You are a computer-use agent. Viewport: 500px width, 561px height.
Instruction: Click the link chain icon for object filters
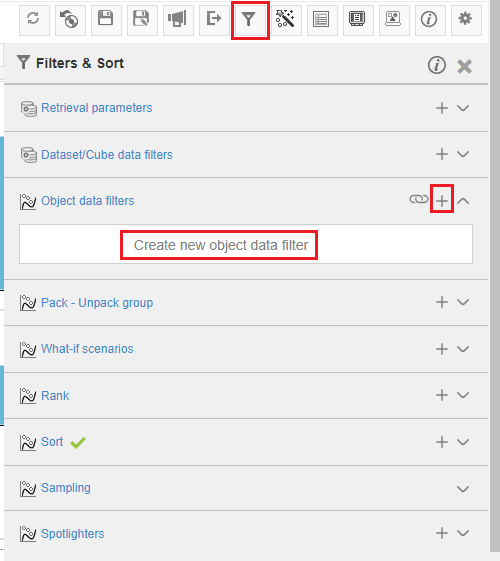pyautogui.click(x=418, y=199)
